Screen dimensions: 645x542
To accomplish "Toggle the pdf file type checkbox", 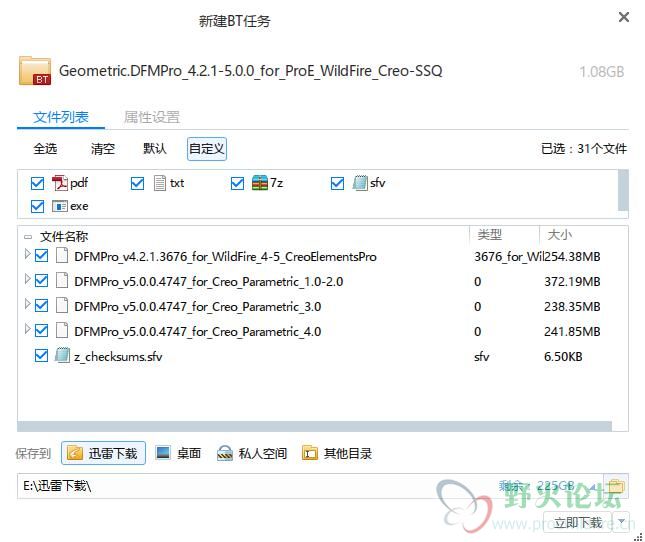I will click(37, 183).
